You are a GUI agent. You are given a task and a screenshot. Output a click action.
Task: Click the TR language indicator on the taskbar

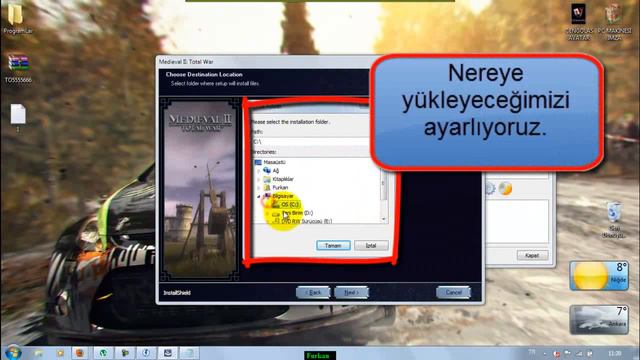pos(531,352)
